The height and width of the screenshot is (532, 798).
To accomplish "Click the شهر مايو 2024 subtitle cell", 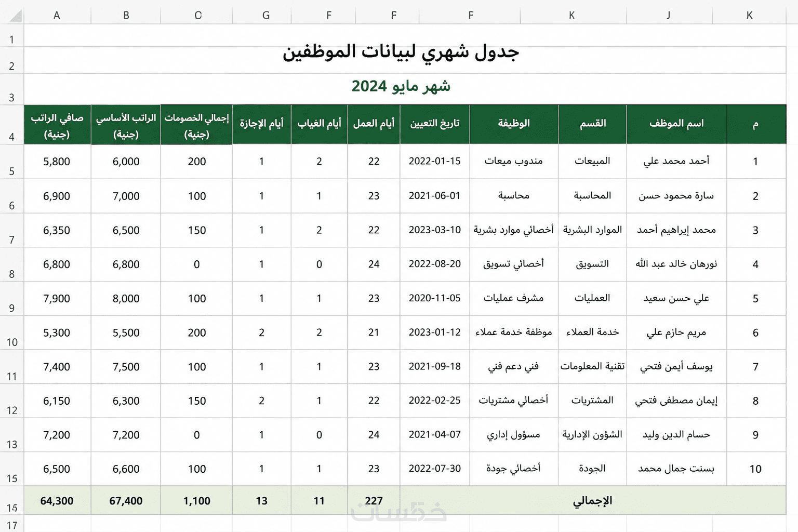I will (405, 86).
